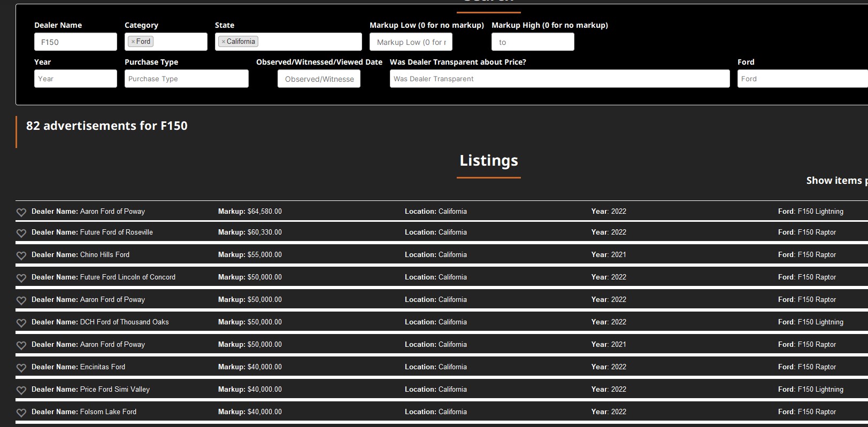Viewport: 868px width, 427px height.
Task: Click F150 Lightning in the first row
Action: click(820, 212)
